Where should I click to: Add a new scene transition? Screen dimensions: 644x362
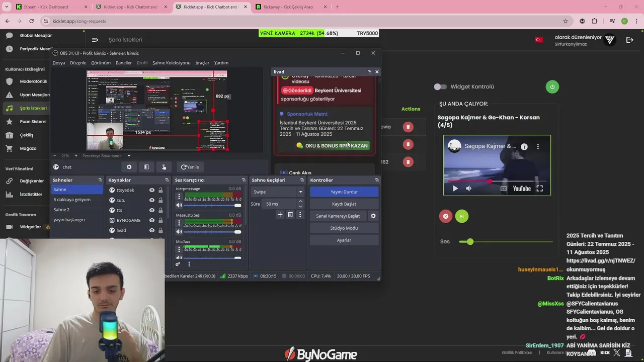(280, 215)
